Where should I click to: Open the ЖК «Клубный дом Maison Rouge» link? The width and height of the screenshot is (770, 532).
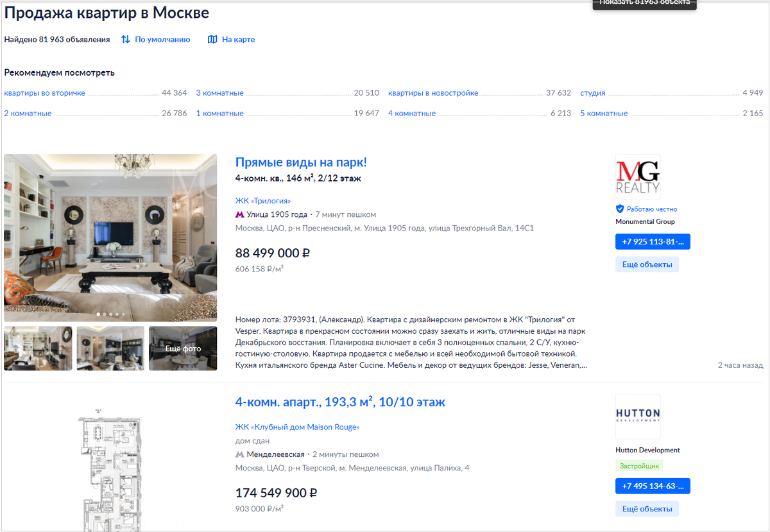pos(298,427)
